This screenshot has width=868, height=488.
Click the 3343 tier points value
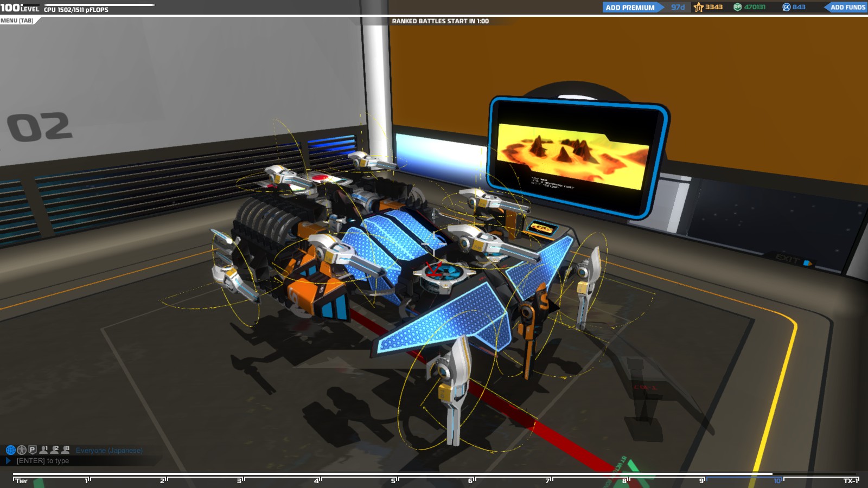tap(714, 7)
